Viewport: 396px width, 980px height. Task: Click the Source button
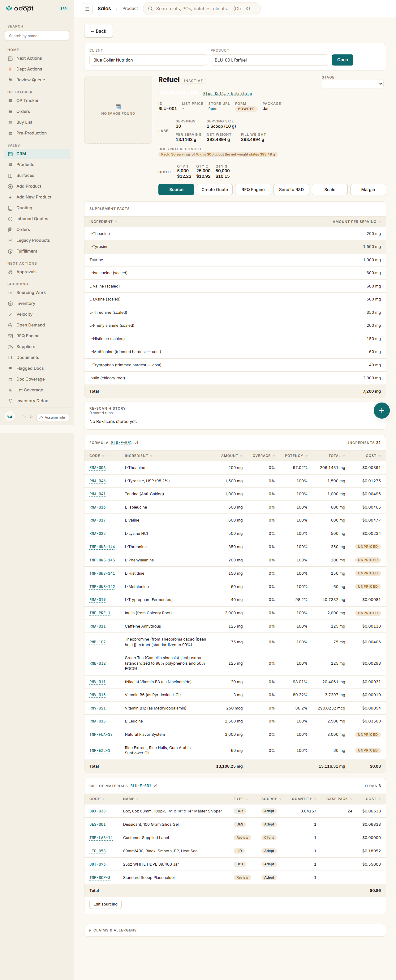(176, 190)
